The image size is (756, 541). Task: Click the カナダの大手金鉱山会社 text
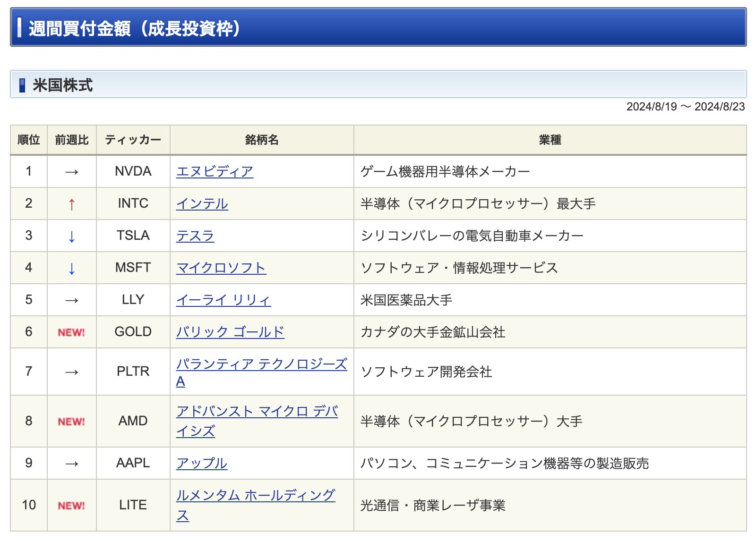[x=433, y=332]
